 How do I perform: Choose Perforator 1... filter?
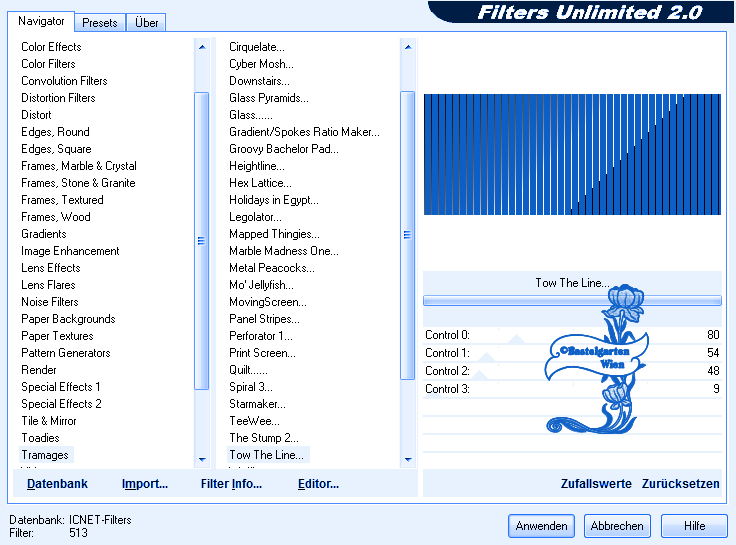[261, 336]
